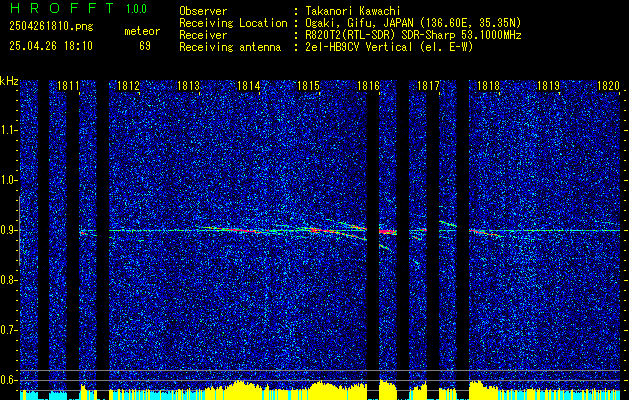Click the 1815 time marker
The height and width of the screenshot is (400, 629).
[308, 86]
